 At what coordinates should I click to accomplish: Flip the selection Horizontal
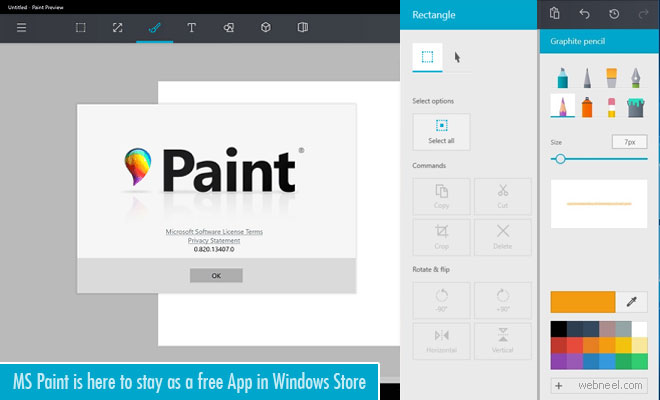441,341
